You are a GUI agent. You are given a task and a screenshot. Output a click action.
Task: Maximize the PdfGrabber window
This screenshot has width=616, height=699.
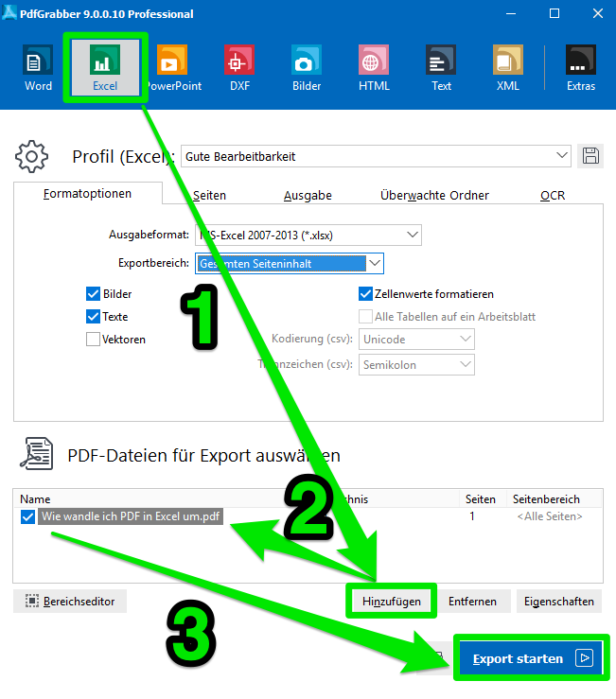(554, 14)
